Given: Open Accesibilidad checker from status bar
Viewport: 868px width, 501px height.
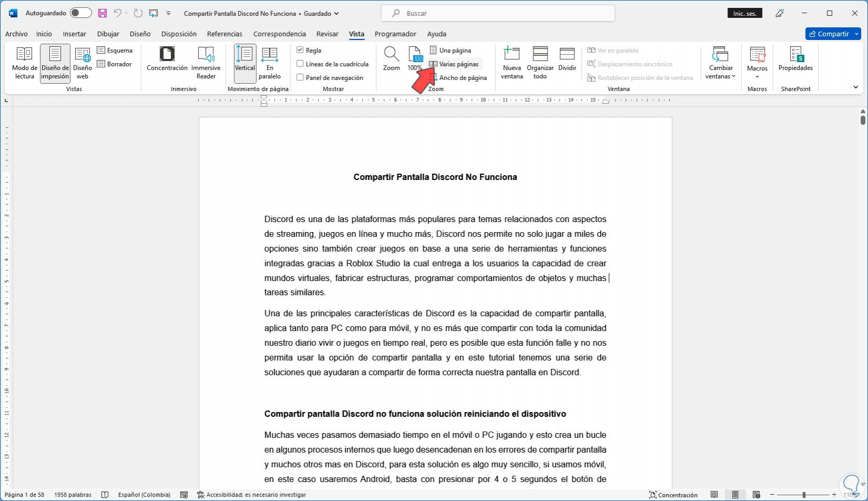Looking at the screenshot, I should (x=251, y=495).
